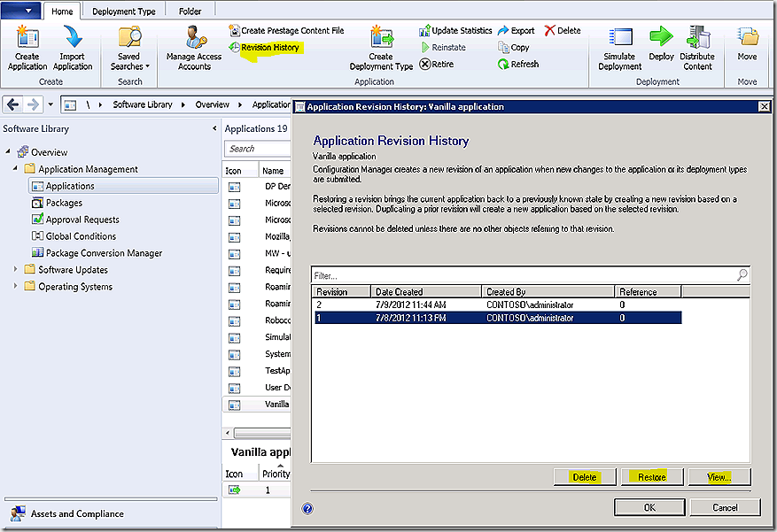Click the Back navigation arrow
Screen dimensions: 777x532
pos(13,104)
